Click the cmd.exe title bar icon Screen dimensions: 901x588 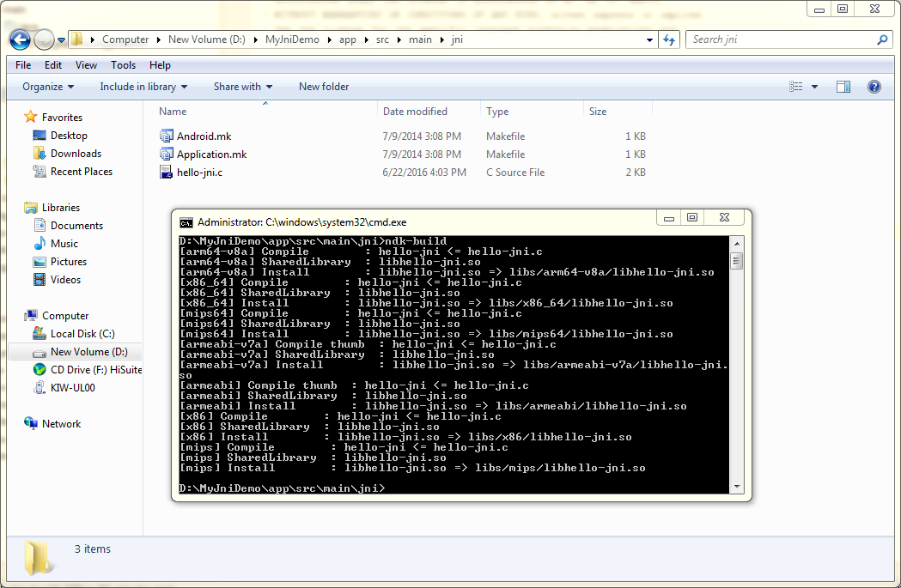(x=185, y=221)
